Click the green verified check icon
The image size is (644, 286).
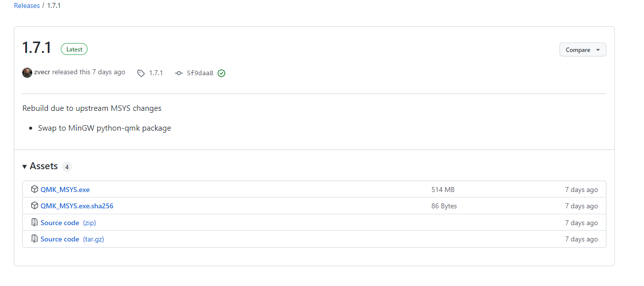[221, 73]
